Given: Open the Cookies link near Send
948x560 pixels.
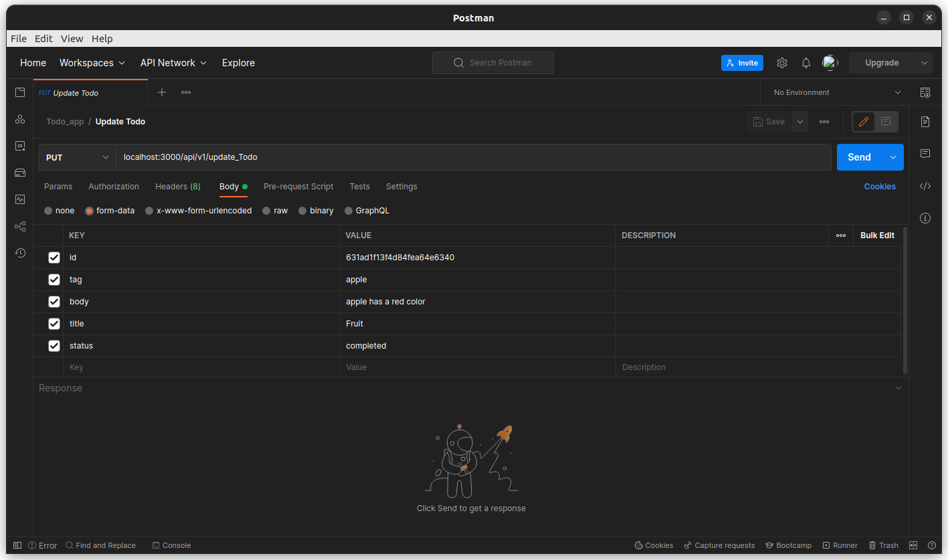Looking at the screenshot, I should (880, 187).
